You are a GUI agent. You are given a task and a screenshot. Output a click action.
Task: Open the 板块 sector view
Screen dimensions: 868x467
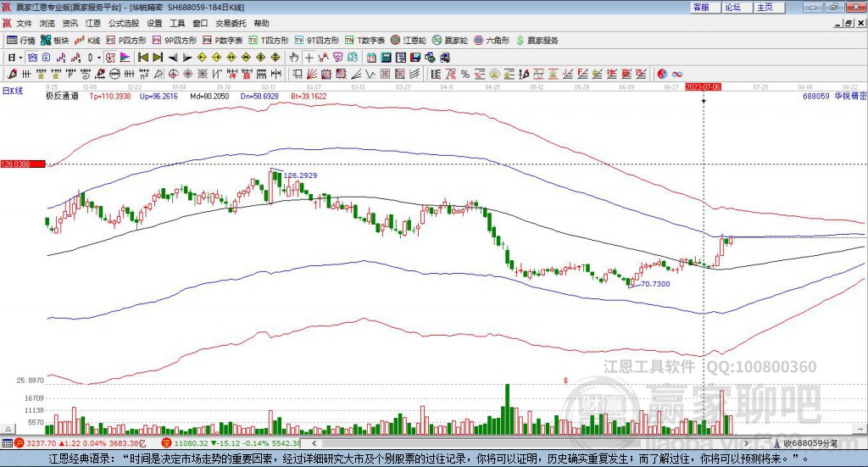(55, 41)
